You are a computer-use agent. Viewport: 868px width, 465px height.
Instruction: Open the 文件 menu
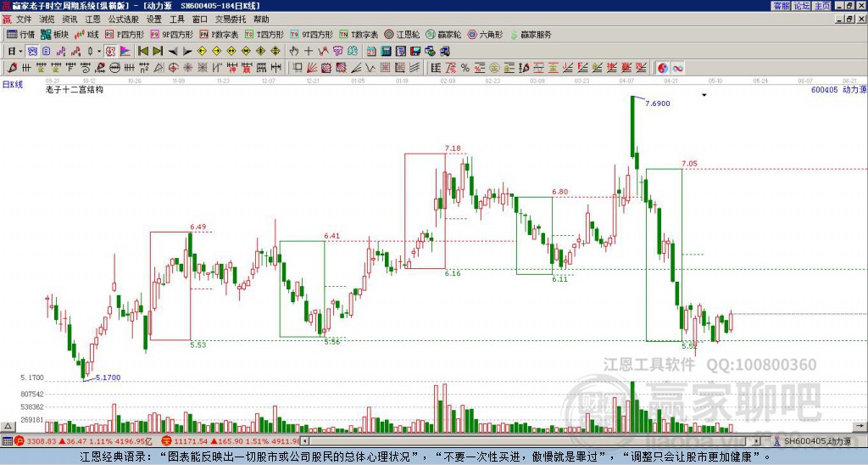pos(24,20)
